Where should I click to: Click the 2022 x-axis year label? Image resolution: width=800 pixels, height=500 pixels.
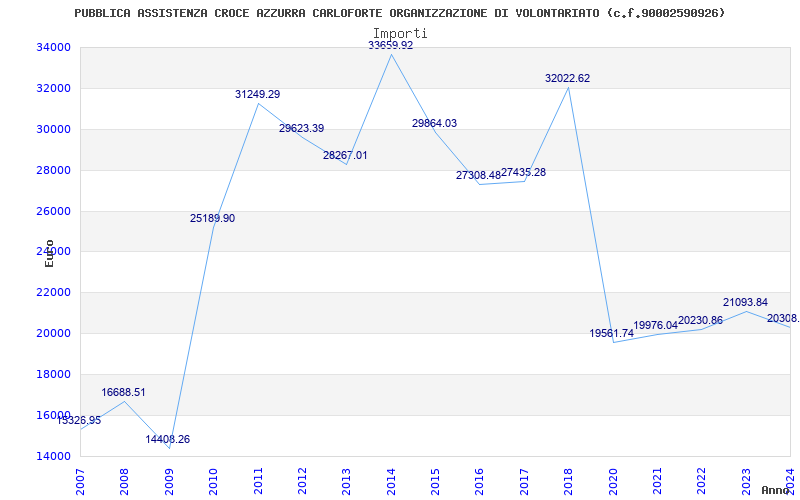coord(702,482)
